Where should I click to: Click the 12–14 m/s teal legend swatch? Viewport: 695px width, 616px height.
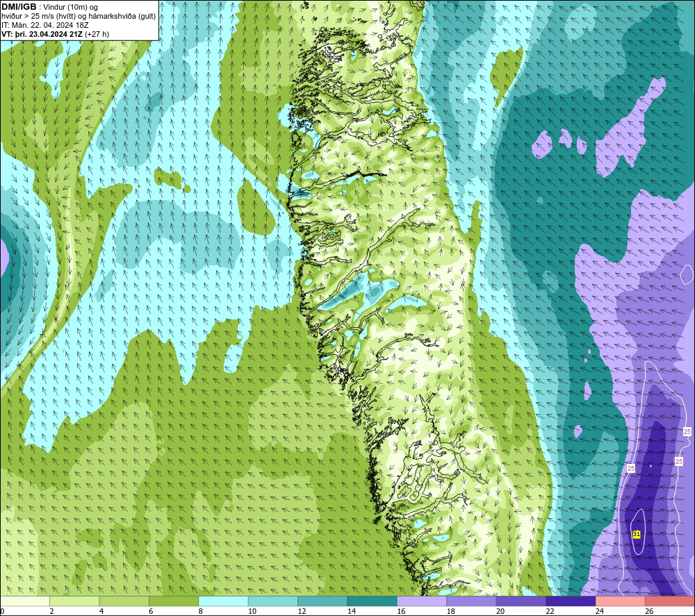pos(322,601)
